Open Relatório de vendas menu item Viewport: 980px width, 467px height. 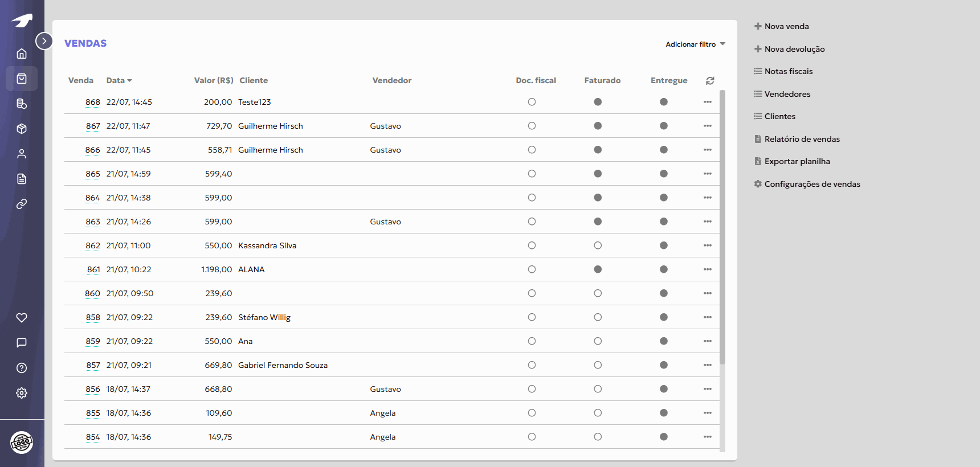click(802, 139)
